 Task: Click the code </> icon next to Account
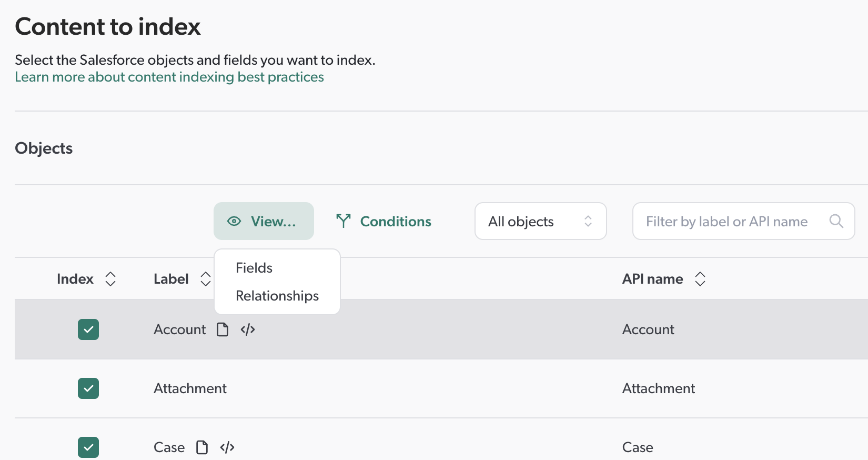pyautogui.click(x=247, y=329)
